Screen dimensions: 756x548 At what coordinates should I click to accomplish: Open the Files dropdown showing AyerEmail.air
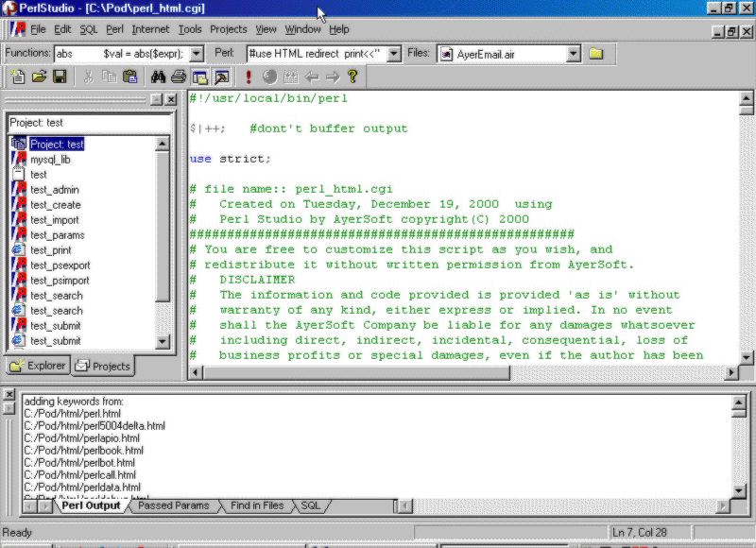(x=574, y=54)
